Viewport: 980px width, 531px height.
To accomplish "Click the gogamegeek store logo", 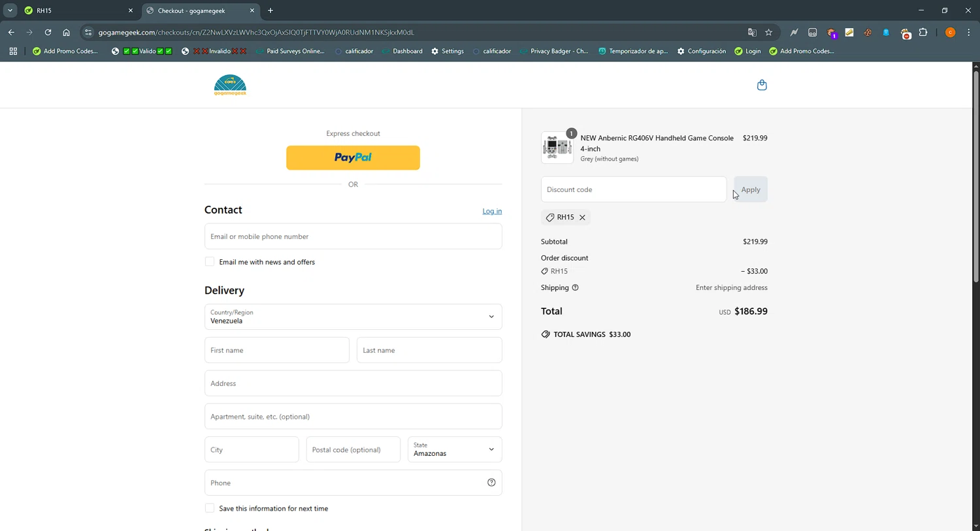I will 230,85.
